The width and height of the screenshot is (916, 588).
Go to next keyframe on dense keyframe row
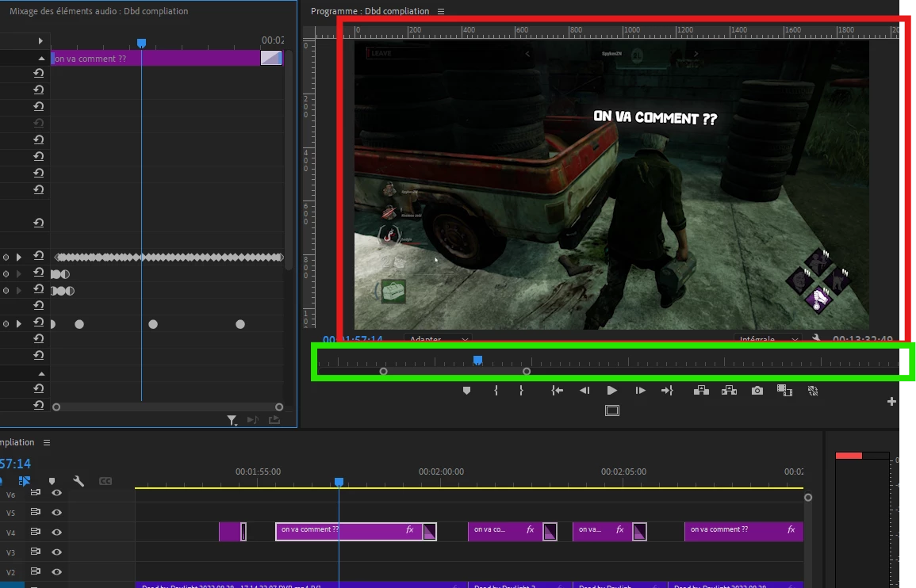[x=19, y=258]
